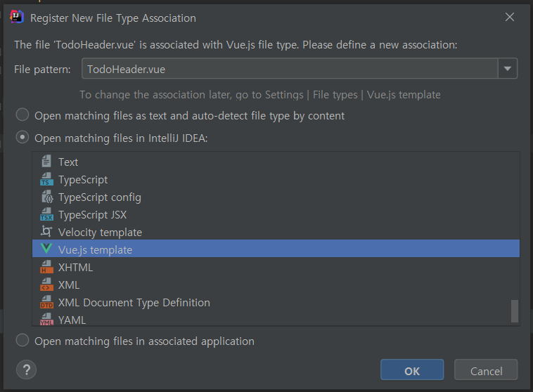Click the Velocity template icon
The height and width of the screenshot is (392, 533).
point(46,232)
